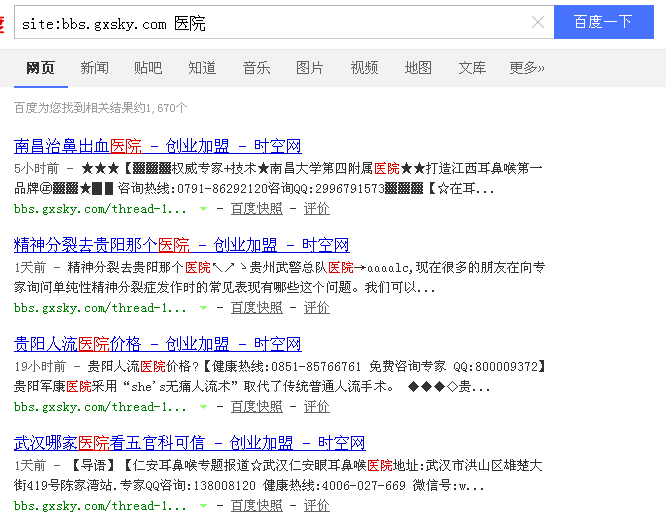Expand the 更多» menu
666x531 pixels.
coord(527,68)
